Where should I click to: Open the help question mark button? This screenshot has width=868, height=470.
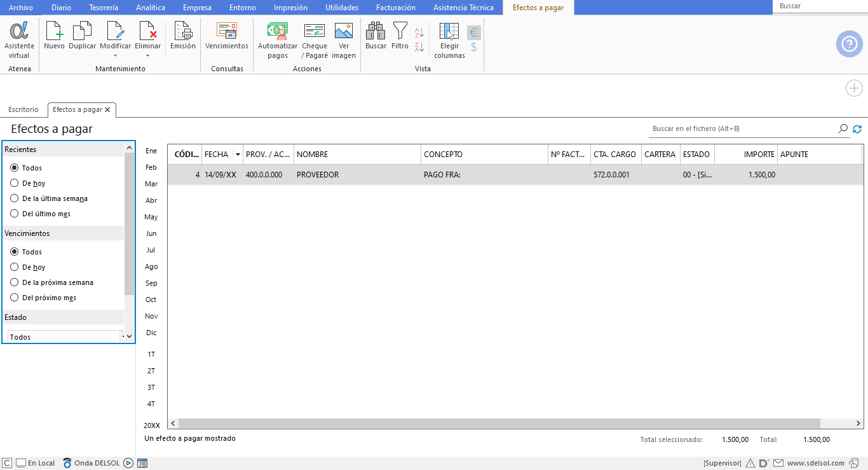(x=850, y=44)
